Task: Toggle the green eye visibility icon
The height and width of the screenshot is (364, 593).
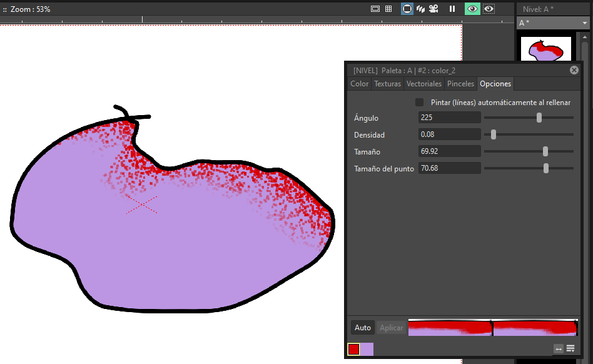Action: tap(472, 9)
